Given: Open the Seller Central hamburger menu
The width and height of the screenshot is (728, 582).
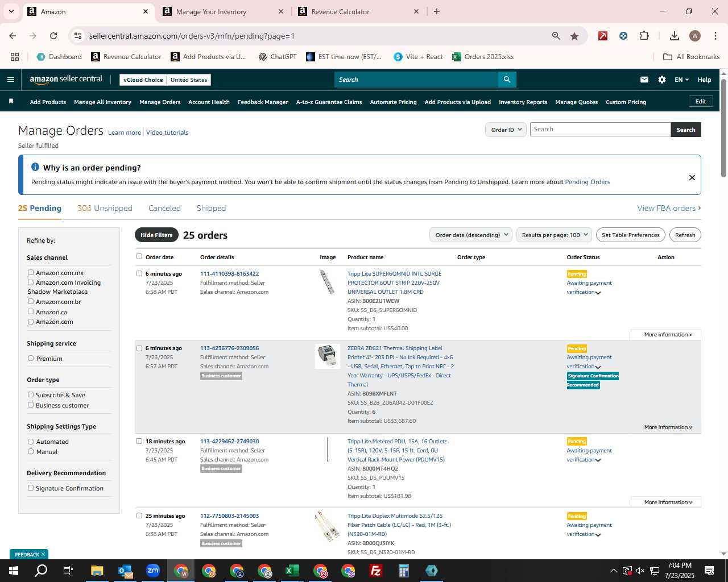Looking at the screenshot, I should coord(10,80).
